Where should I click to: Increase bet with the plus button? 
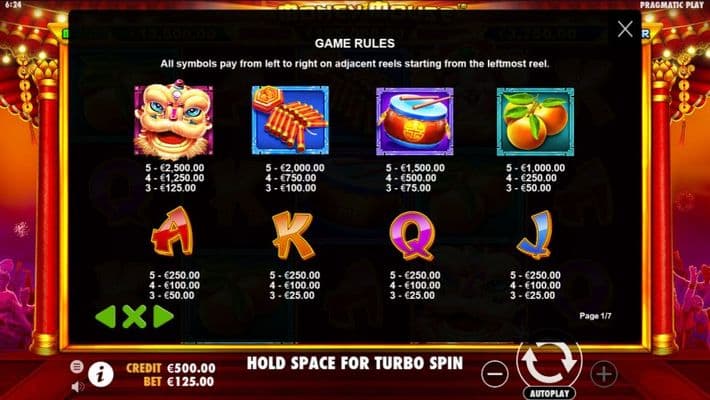[x=604, y=374]
